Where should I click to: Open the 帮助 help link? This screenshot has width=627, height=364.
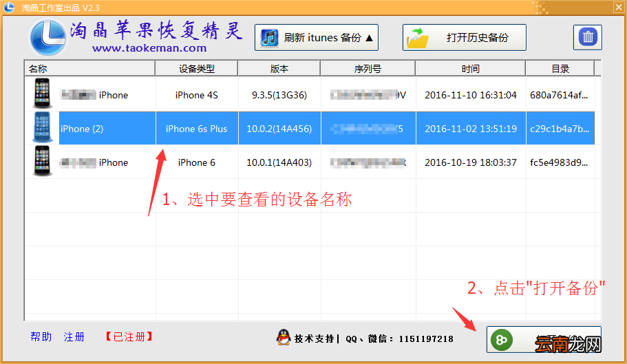[41, 337]
